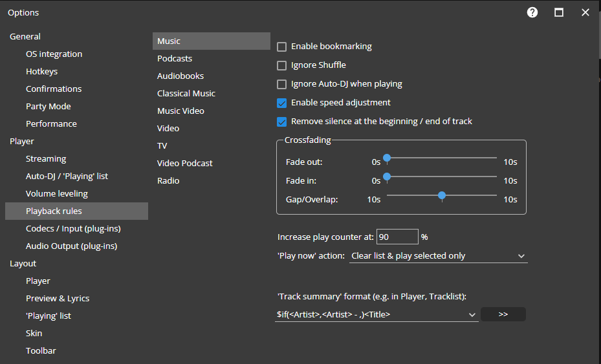Viewport: 601px width, 364px height.
Task: Open Confirmations settings
Action: click(54, 89)
